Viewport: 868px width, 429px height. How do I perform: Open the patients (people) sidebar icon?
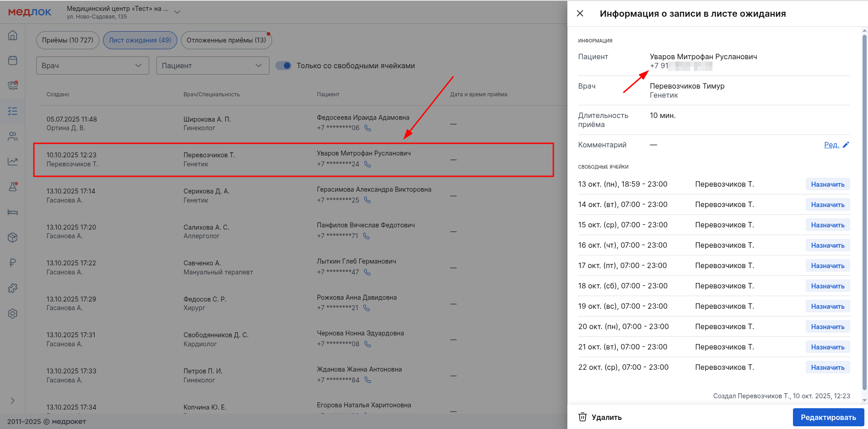[13, 136]
